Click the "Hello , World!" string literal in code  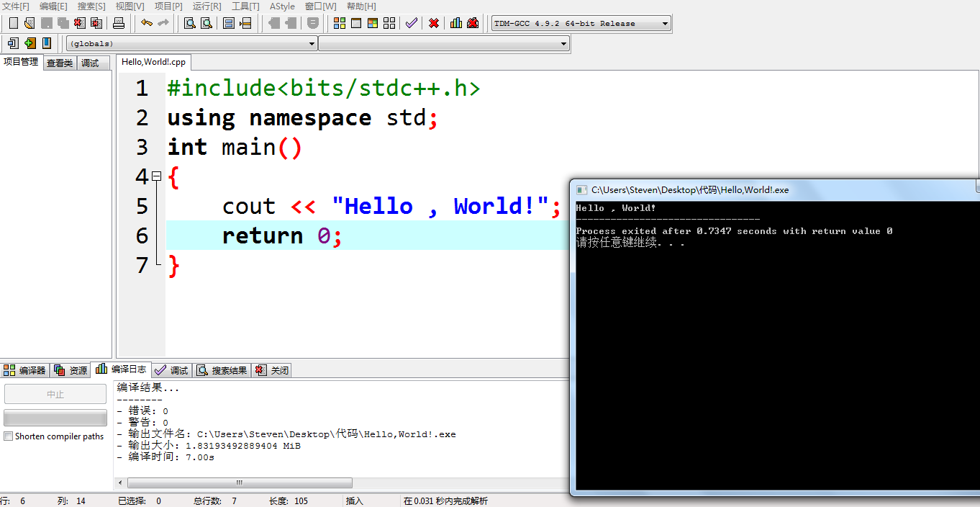point(440,206)
